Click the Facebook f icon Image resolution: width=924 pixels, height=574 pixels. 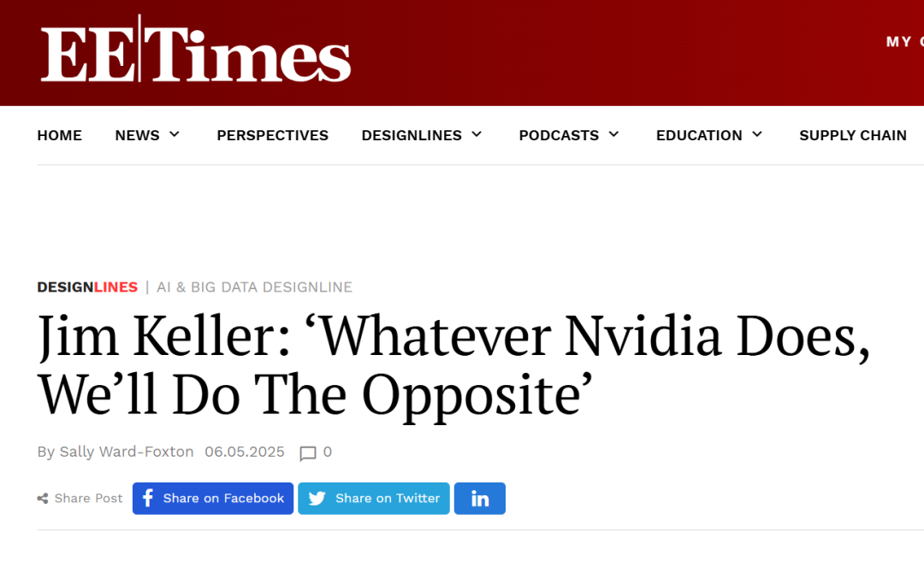148,498
